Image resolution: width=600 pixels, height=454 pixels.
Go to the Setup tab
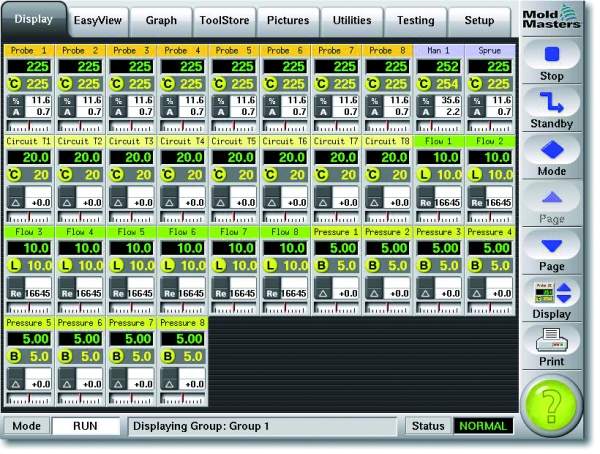[480, 20]
